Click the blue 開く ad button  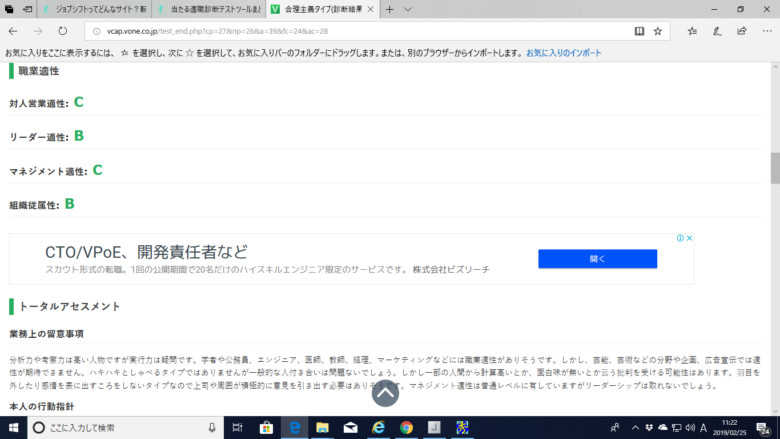coord(597,259)
